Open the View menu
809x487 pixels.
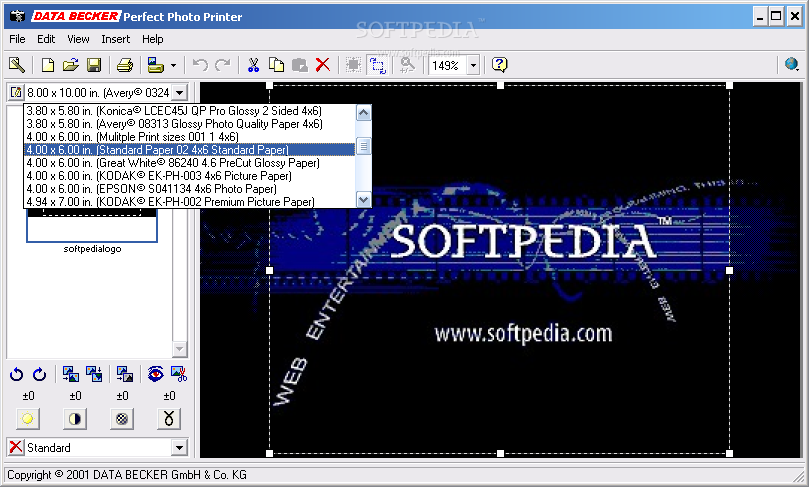[x=78, y=39]
